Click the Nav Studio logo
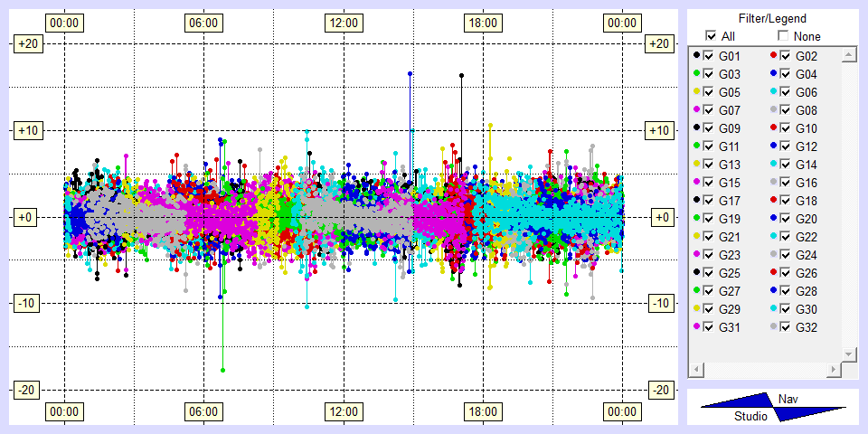 click(771, 407)
